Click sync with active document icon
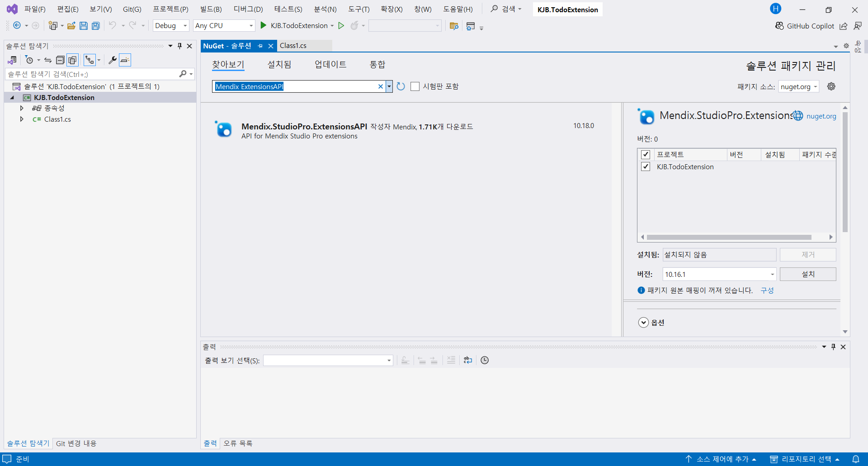Screen dimensions: 868x466 click(x=48, y=60)
